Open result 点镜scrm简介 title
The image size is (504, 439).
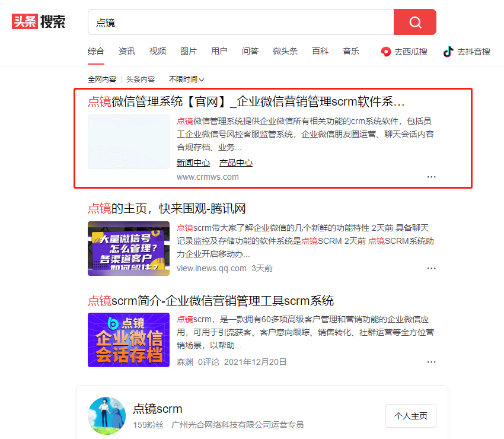[x=211, y=301]
